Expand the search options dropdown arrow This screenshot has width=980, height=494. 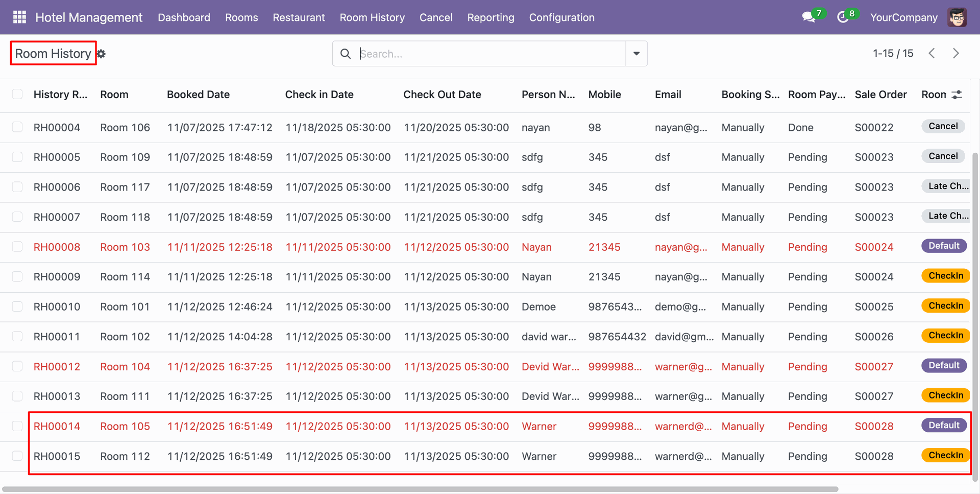636,54
